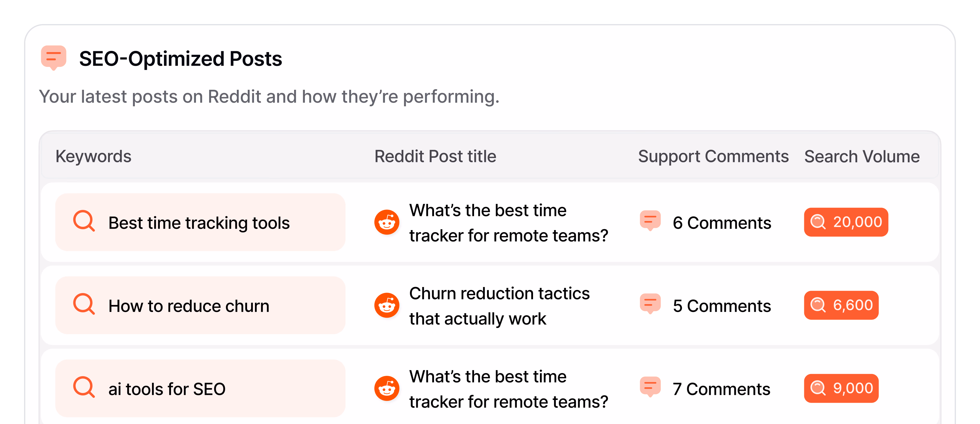Select the magnifier icon beside ai tools for SEO
980x424 pixels.
[x=85, y=388]
